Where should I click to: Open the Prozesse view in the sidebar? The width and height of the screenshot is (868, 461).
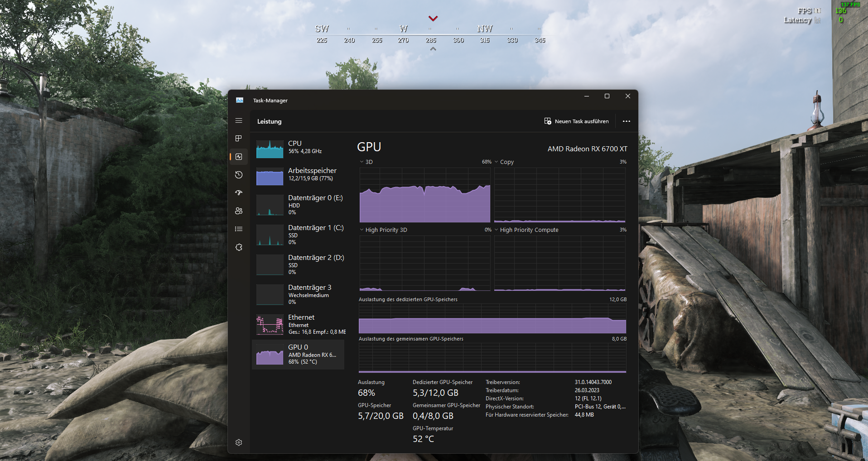[x=239, y=139]
